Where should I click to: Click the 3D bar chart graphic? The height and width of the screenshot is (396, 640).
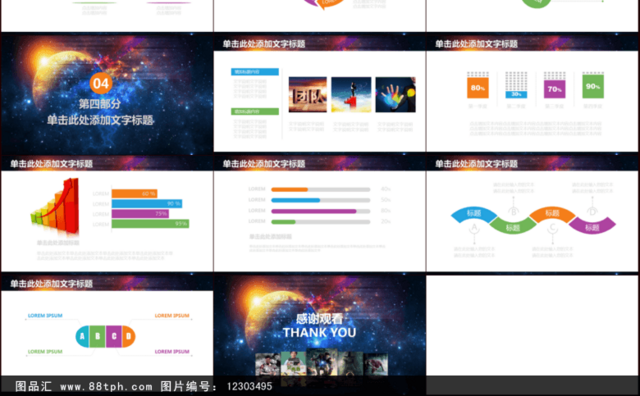point(55,206)
